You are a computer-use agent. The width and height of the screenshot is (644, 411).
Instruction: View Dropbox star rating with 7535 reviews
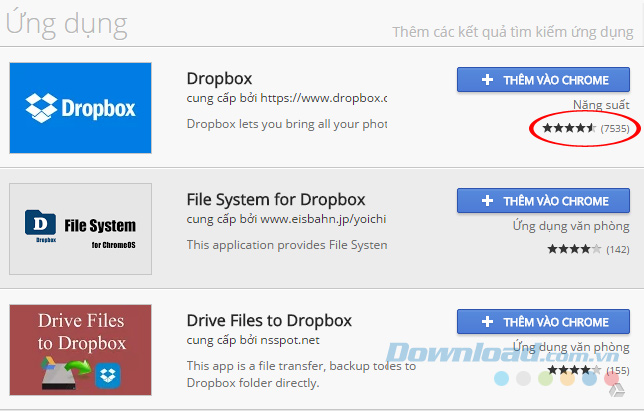click(x=586, y=129)
